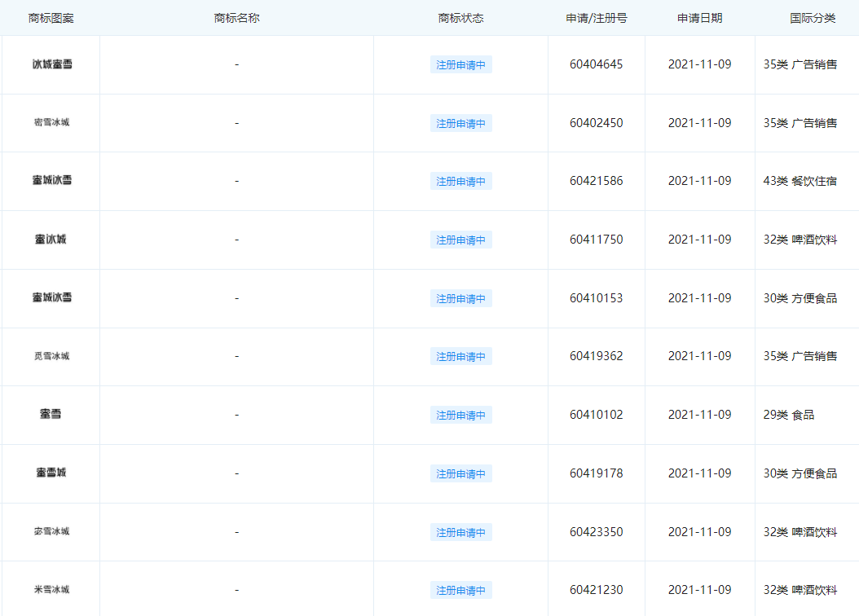Click 注册申请中 status badge for 60411750

(x=460, y=240)
